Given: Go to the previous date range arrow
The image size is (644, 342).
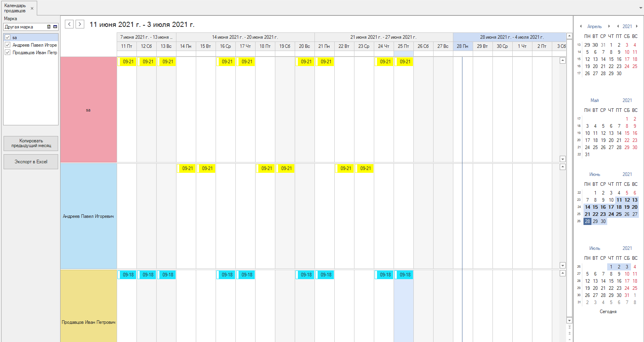Looking at the screenshot, I should [69, 24].
